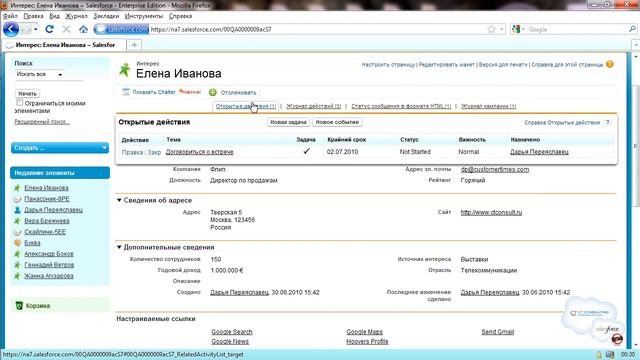Open the Искать все search scope dropdown
Screen dimensions: 640x360
pyautogui.click(x=39, y=74)
